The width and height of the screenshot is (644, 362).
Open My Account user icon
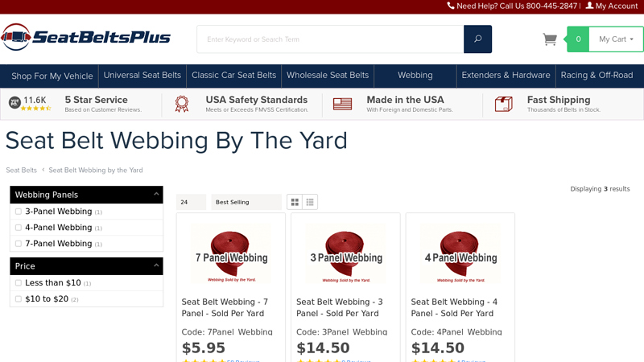(x=589, y=6)
